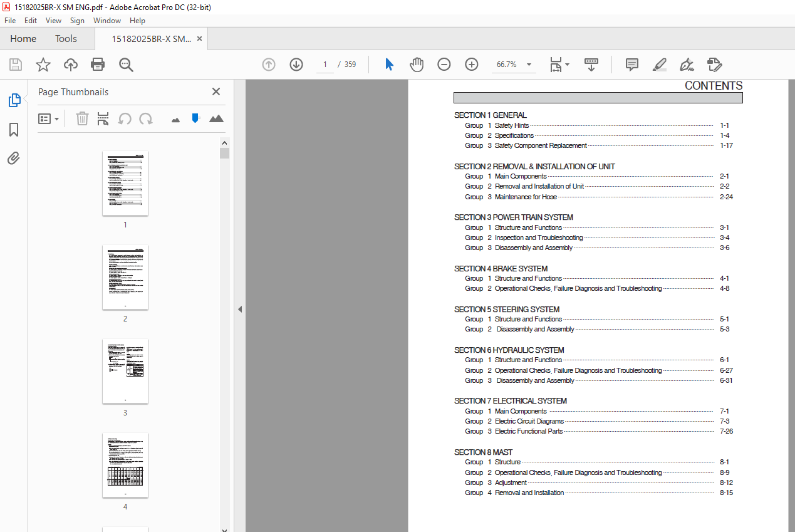Open Attachments paperclip sidebar icon
The width and height of the screenshot is (795, 532).
14,159
